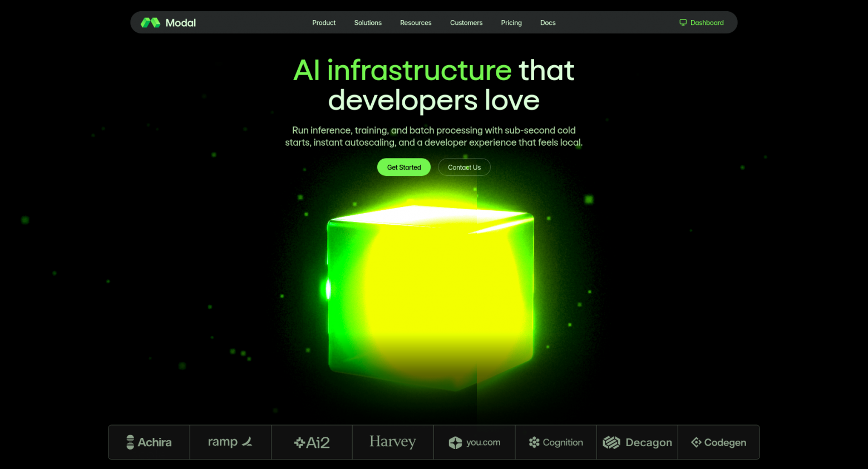Click the Modal logo icon
Image resolution: width=868 pixels, height=469 pixels.
(150, 23)
